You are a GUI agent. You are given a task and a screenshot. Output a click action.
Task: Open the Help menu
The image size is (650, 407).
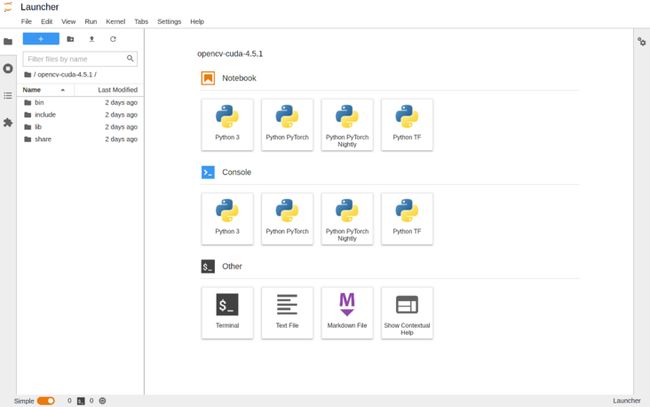(197, 22)
